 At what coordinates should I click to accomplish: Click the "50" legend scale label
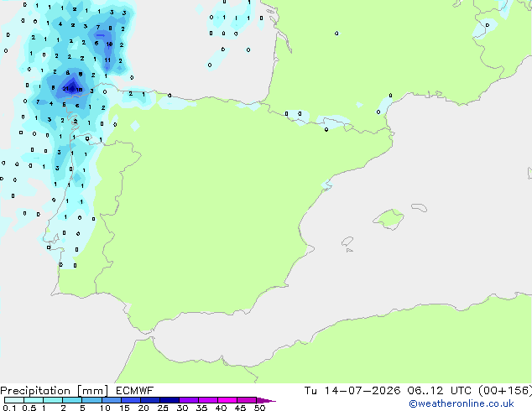pyautogui.click(x=259, y=408)
